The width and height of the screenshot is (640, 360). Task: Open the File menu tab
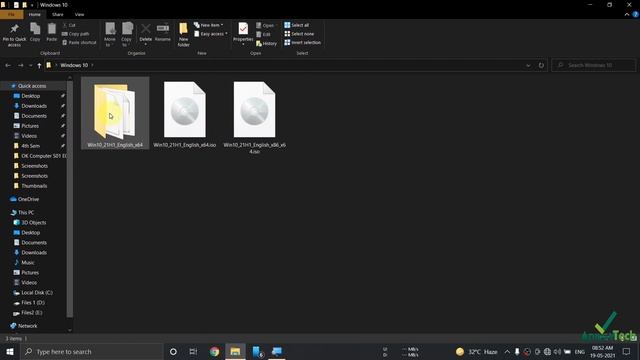point(11,14)
